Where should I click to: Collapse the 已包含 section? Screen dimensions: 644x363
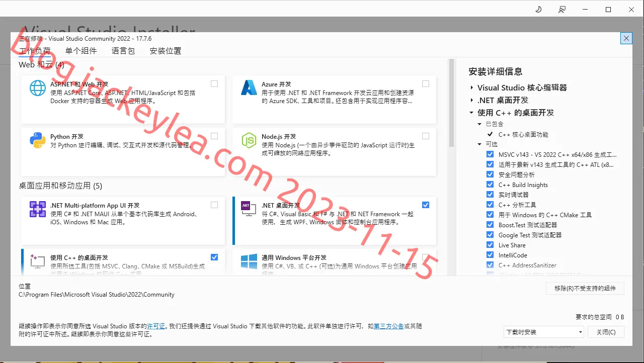tap(480, 124)
